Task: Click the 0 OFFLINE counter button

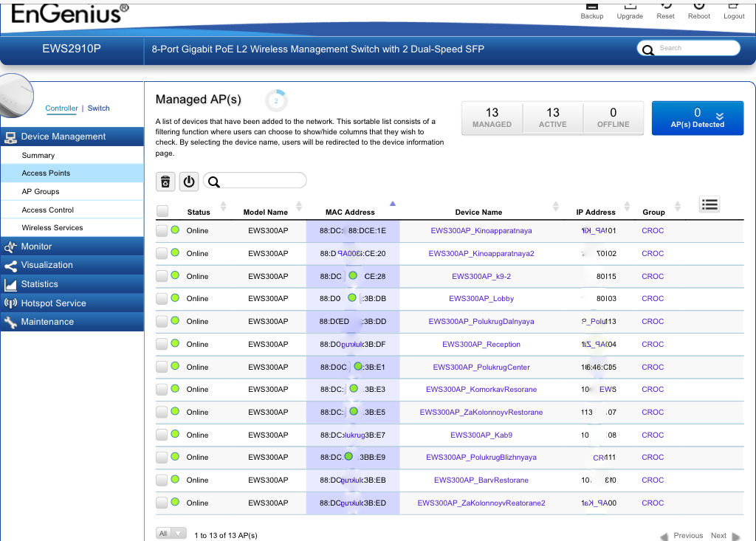Action: (x=614, y=118)
